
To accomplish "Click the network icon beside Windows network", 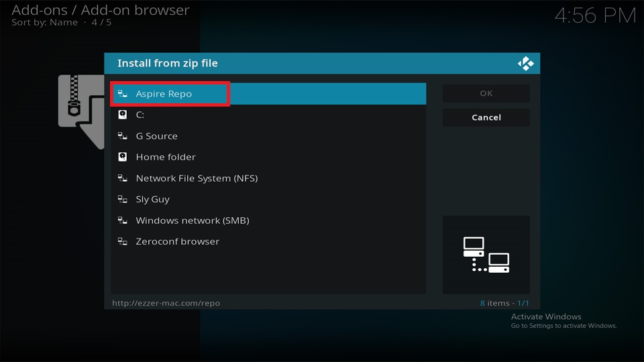I will [x=122, y=221].
